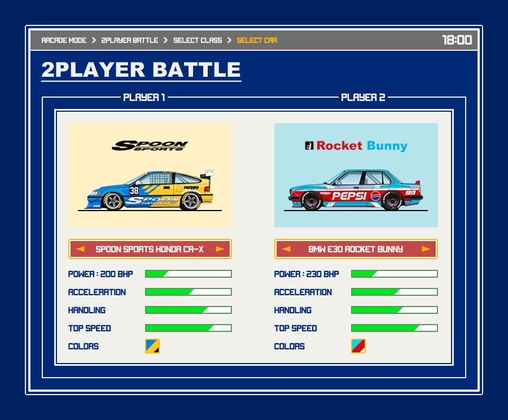Click Player 1 ACCELERATION label
This screenshot has width=508, height=420.
click(x=97, y=292)
